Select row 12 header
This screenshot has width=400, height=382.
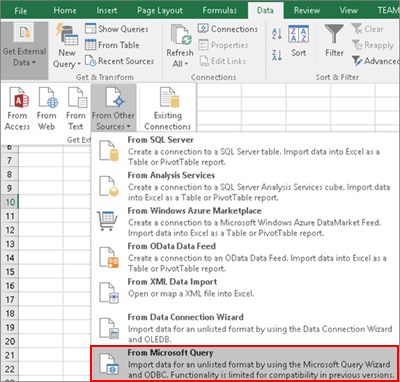pyautogui.click(x=10, y=230)
